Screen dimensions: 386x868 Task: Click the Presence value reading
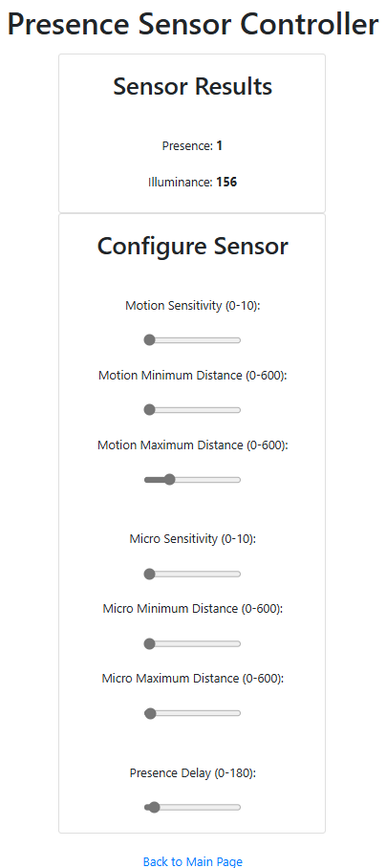tap(220, 145)
